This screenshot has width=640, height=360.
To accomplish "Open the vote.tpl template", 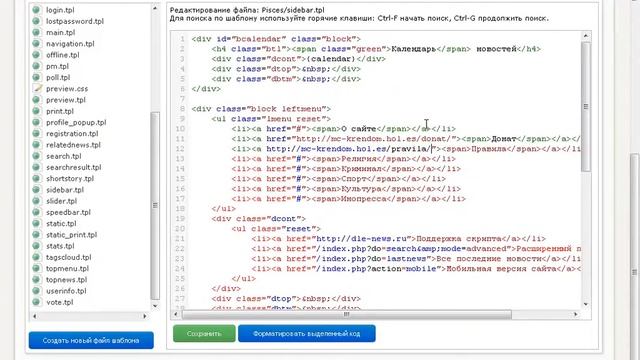I will click(x=60, y=302).
